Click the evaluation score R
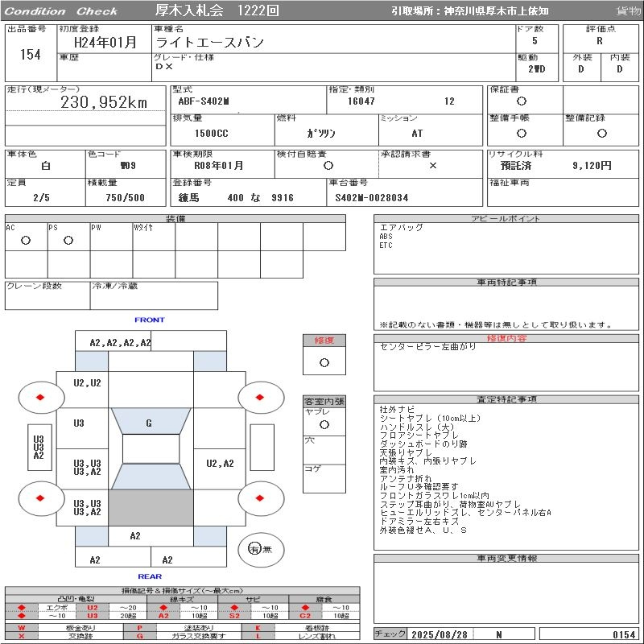The width and height of the screenshot is (644, 644). point(600,41)
